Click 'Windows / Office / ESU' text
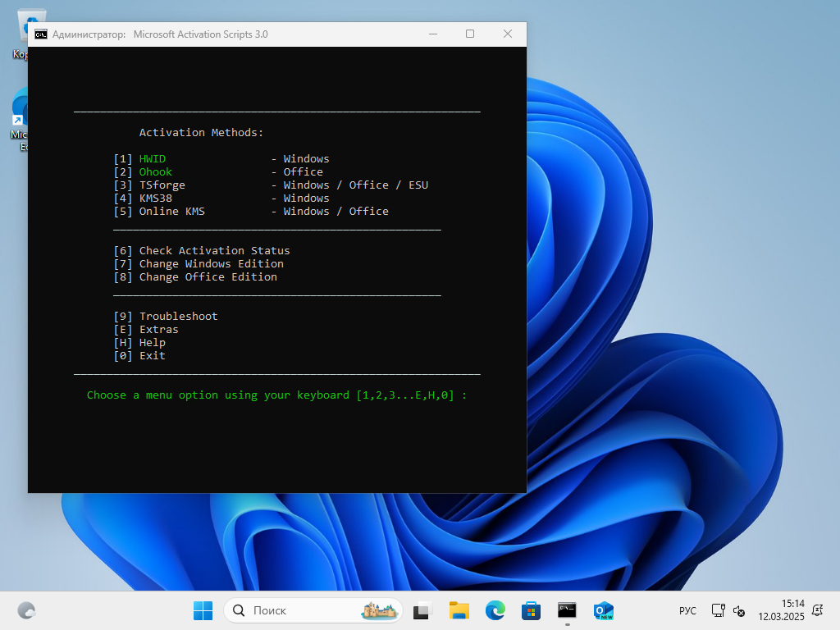840x630 pixels. (356, 185)
